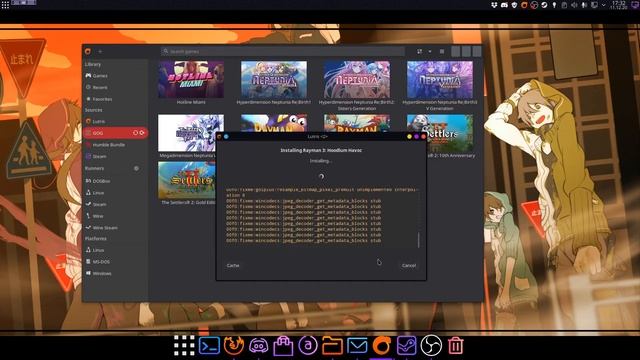Click the Lutris tray icon
The height and width of the screenshot is (360, 640).
click(x=524, y=5)
